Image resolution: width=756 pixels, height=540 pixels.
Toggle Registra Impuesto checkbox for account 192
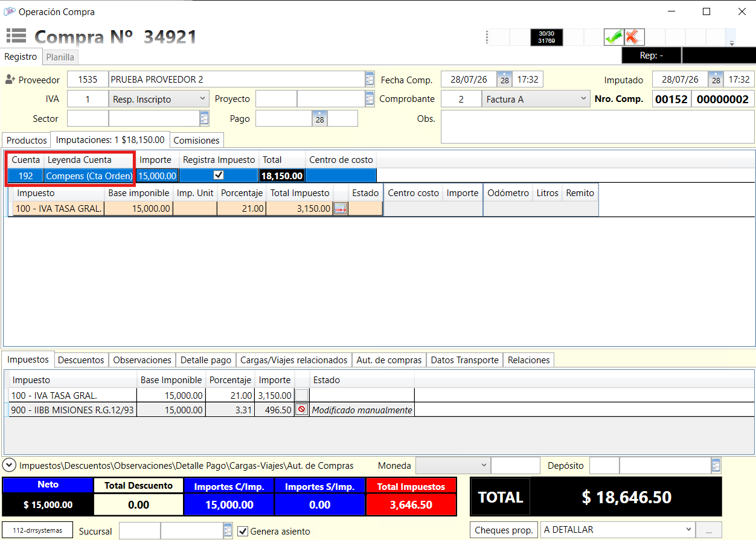219,176
